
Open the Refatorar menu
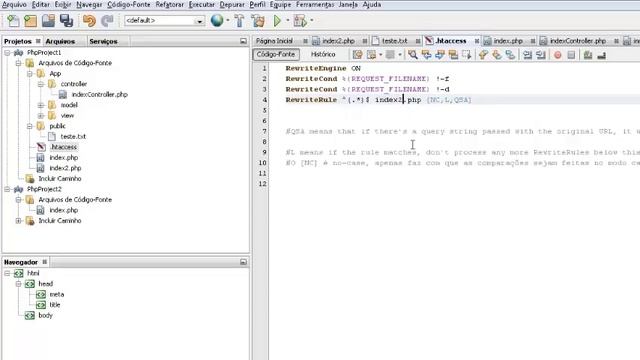[x=169, y=4]
